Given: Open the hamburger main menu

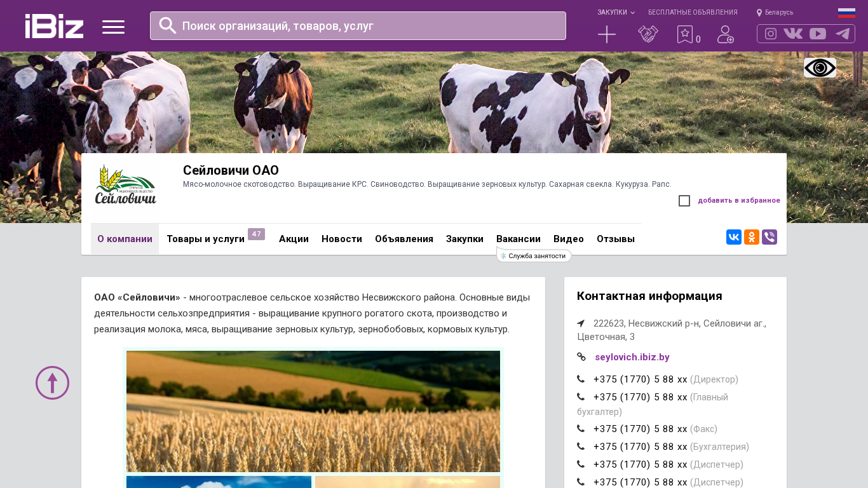Looking at the screenshot, I should pyautogui.click(x=113, y=27).
